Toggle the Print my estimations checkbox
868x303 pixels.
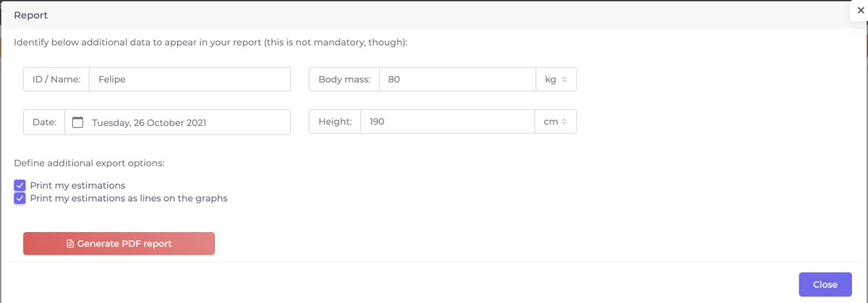click(20, 186)
